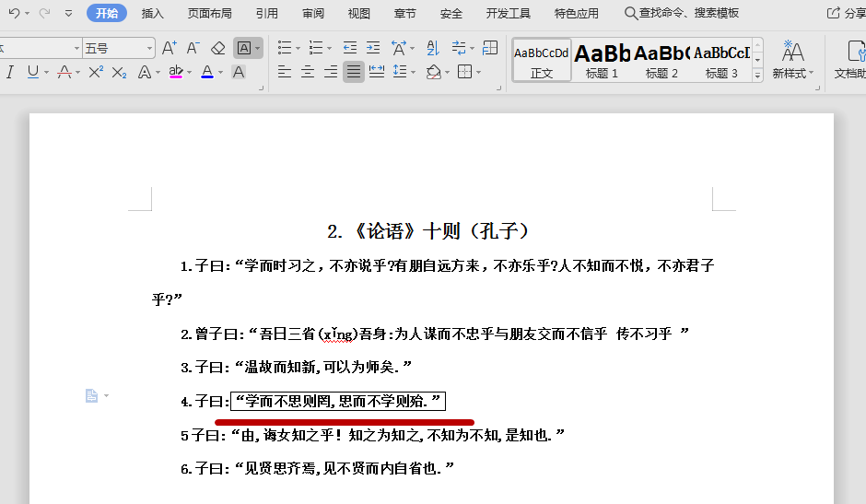Open the paragraph group dialog launcher

[x=498, y=88]
